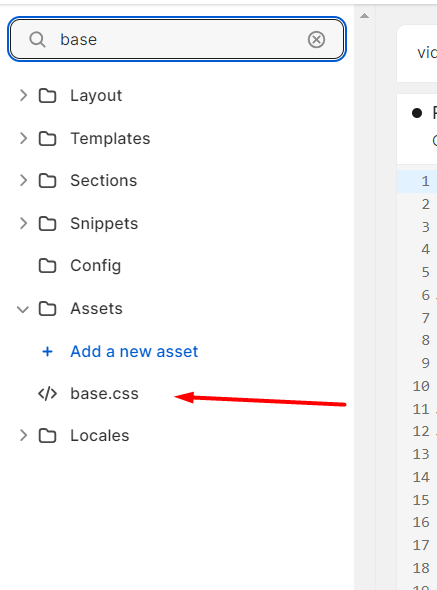Viewport: 437px width, 590px height.
Task: Open the base.css file
Action: pyautogui.click(x=104, y=394)
